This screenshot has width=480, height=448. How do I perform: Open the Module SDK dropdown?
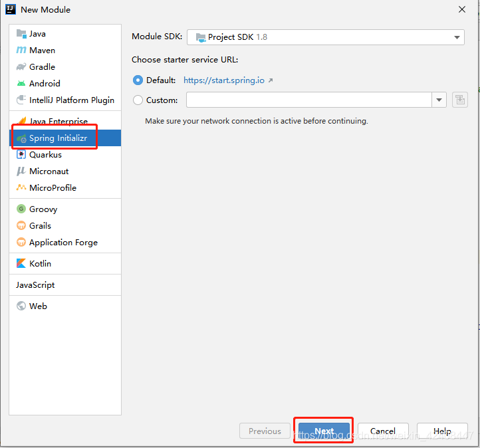325,38
